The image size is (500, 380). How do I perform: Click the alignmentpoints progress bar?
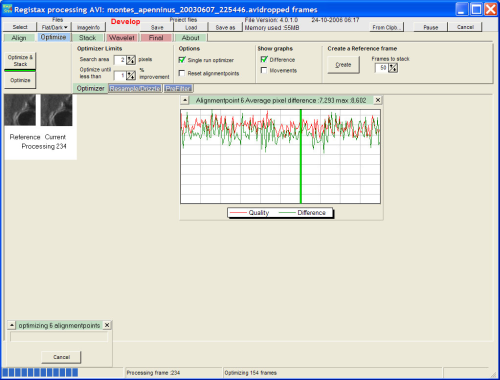click(59, 337)
